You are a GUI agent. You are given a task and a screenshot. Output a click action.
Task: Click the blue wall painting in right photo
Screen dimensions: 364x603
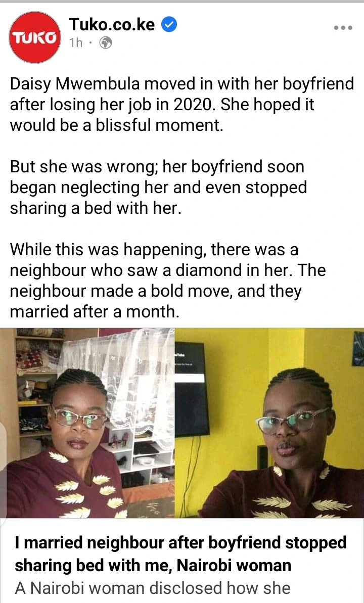coord(358,348)
